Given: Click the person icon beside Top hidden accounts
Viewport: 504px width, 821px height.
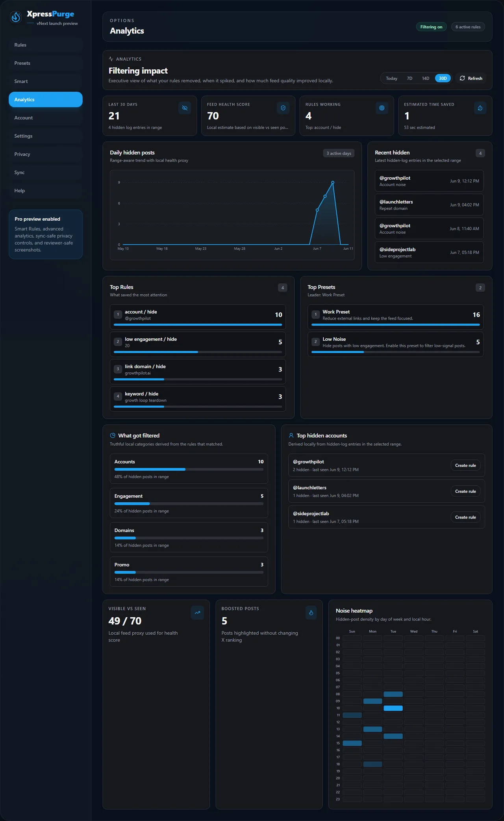Looking at the screenshot, I should click(291, 435).
